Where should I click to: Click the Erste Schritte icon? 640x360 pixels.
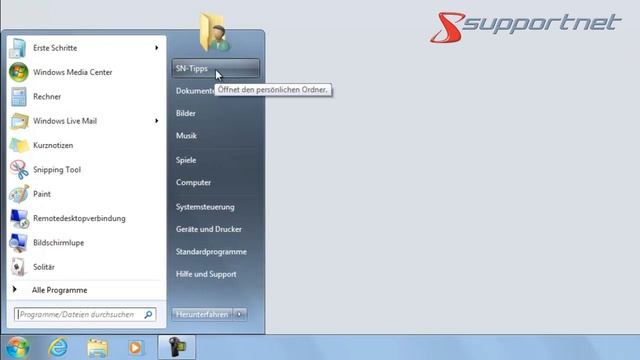pyautogui.click(x=18, y=48)
